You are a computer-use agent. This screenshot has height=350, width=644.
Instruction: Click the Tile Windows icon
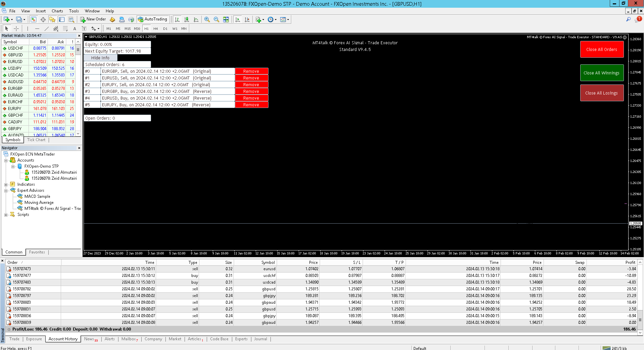coord(226,19)
